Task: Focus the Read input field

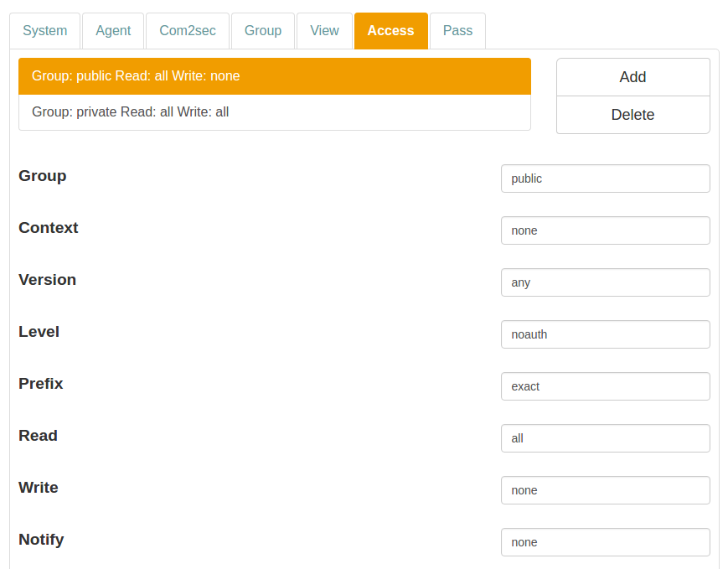Action: tap(605, 438)
